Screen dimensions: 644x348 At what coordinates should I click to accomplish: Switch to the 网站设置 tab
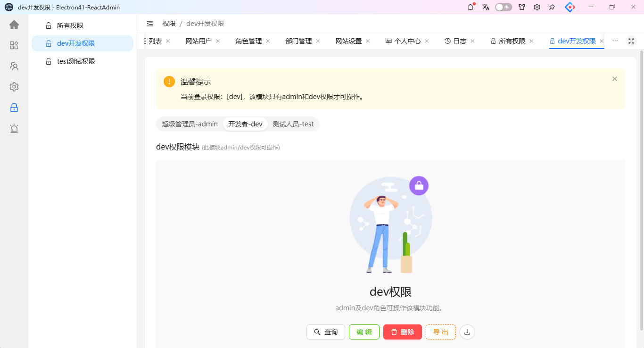point(348,41)
